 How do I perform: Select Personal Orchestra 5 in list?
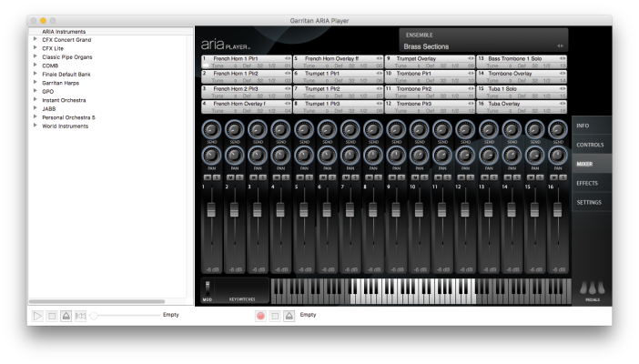coord(68,117)
